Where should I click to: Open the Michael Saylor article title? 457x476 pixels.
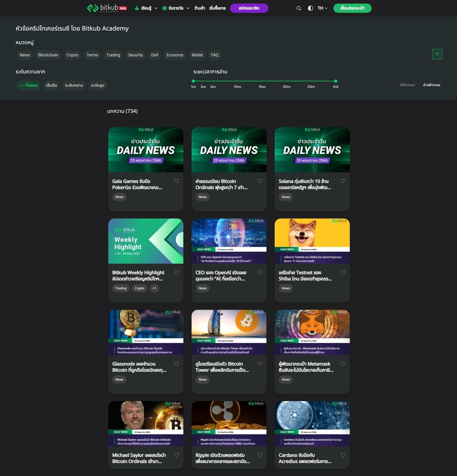[139, 458]
